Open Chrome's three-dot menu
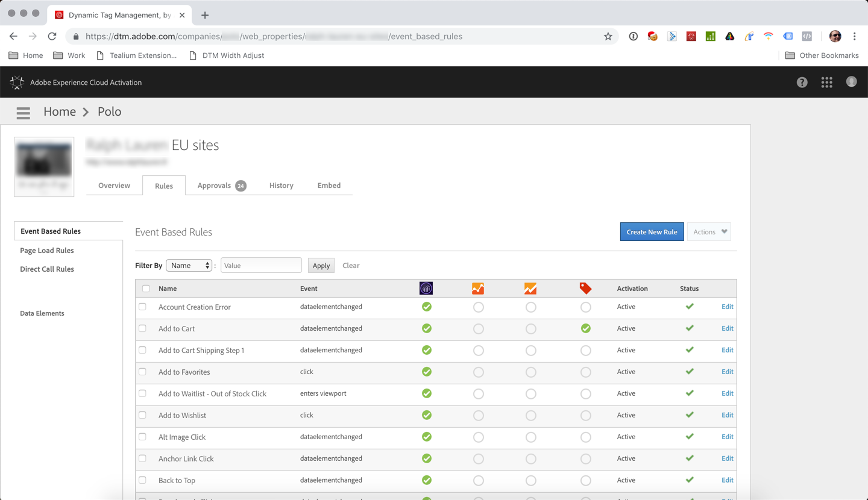Image resolution: width=868 pixels, height=500 pixels. pyautogui.click(x=854, y=36)
